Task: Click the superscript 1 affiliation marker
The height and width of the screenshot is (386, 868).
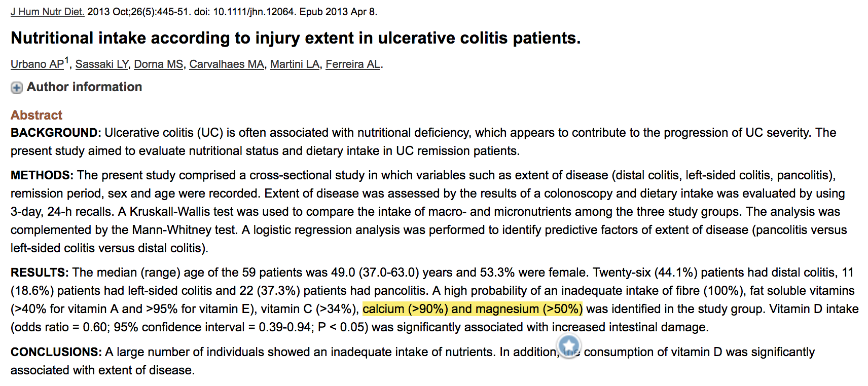Action: click(x=67, y=60)
